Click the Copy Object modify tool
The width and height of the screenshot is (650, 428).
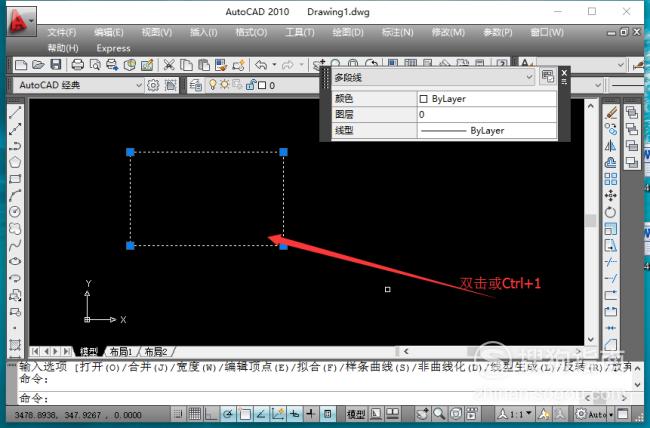click(x=611, y=129)
